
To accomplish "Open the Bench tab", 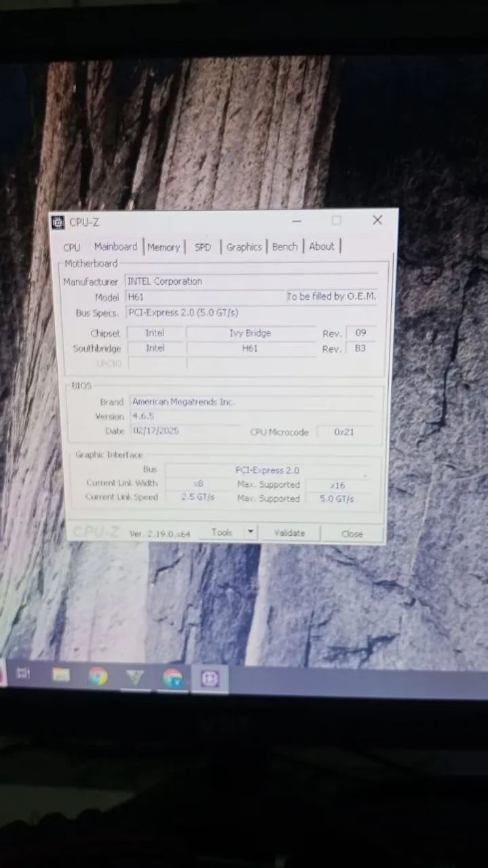I will 284,247.
